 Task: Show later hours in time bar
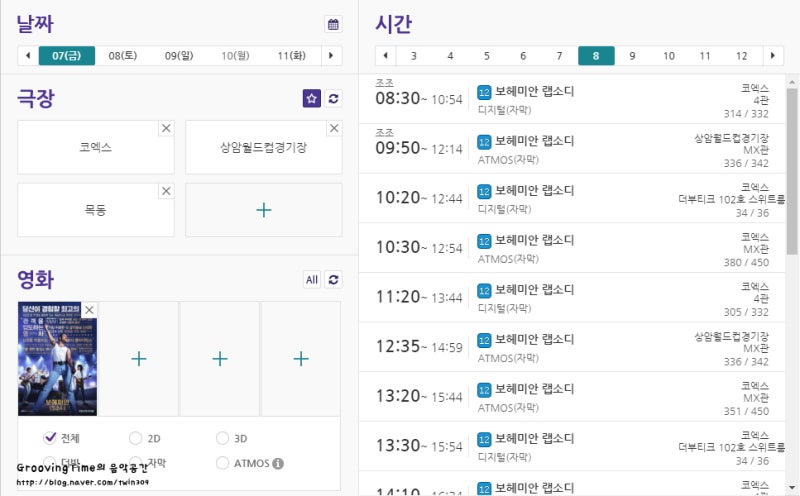click(x=773, y=56)
